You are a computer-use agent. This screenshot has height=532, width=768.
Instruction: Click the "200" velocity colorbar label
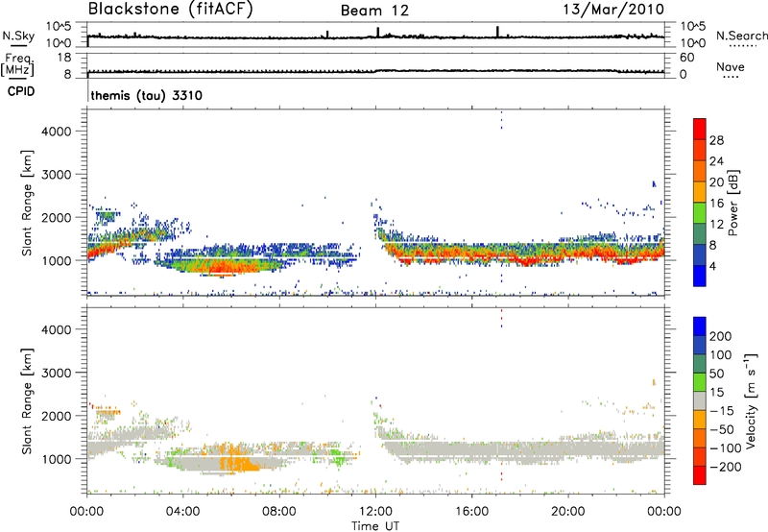[x=721, y=336]
